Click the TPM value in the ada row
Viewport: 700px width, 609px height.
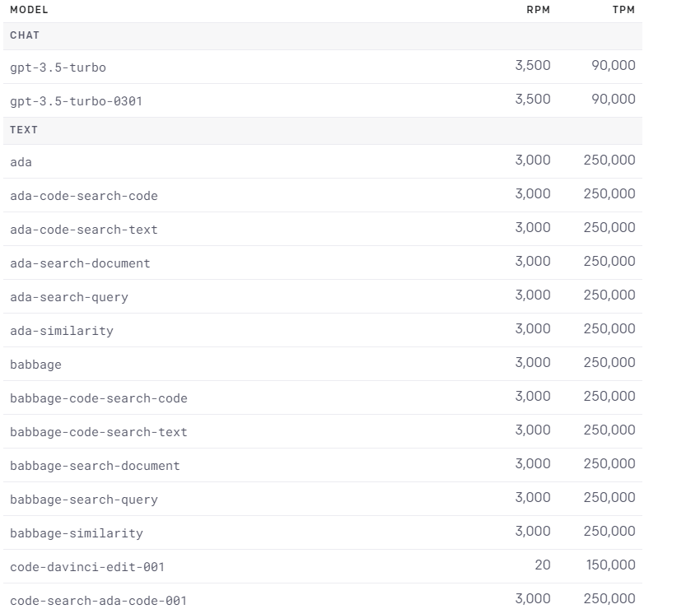pos(609,160)
